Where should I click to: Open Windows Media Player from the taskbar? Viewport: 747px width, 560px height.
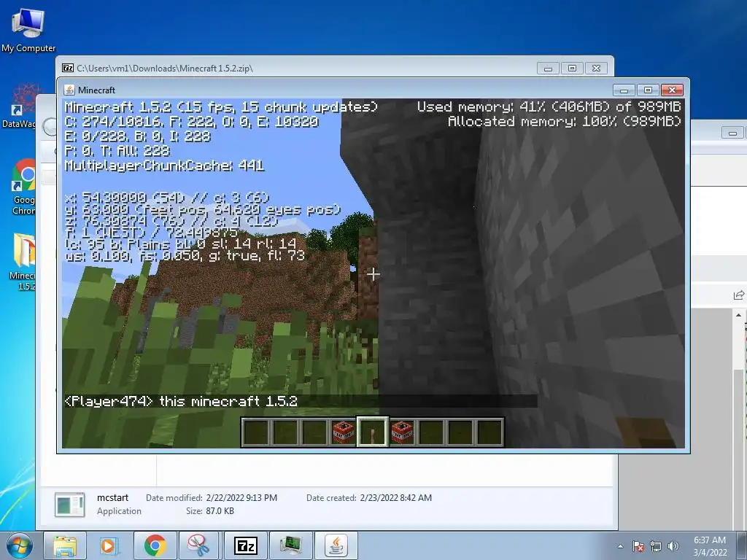point(109,545)
